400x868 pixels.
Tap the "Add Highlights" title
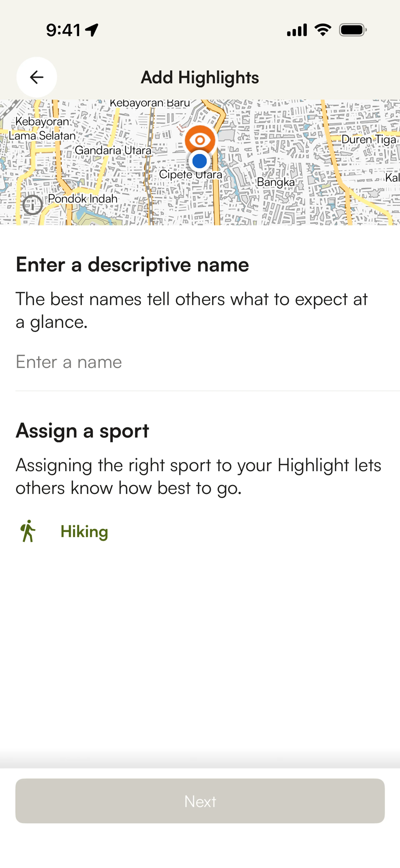pos(200,78)
